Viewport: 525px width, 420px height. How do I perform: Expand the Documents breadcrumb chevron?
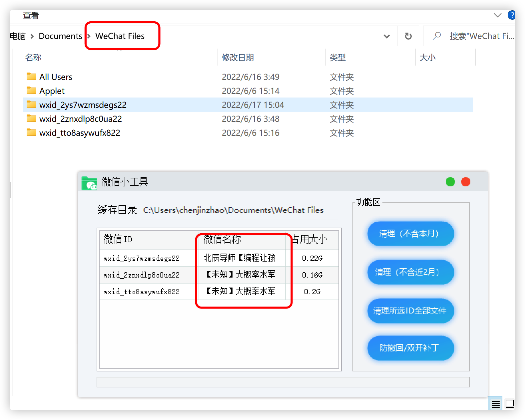(x=89, y=36)
